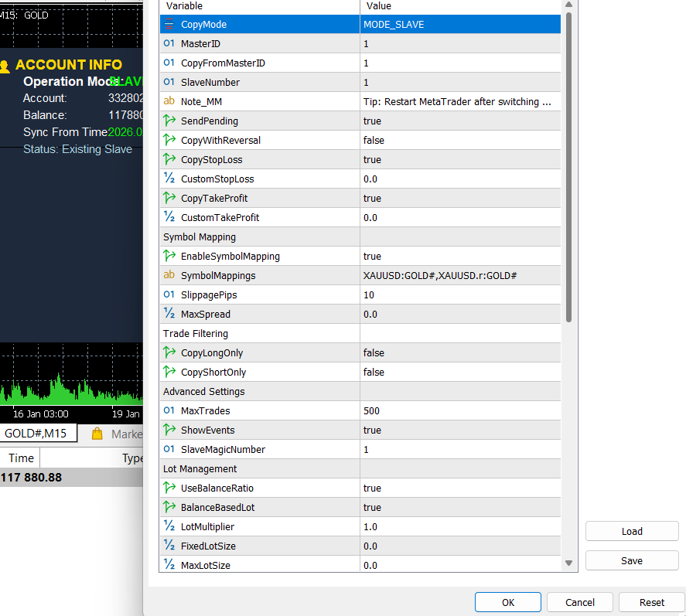Toggle the UseBalanceRatio true value
Viewport: 686px width, 616px height.
click(460, 488)
